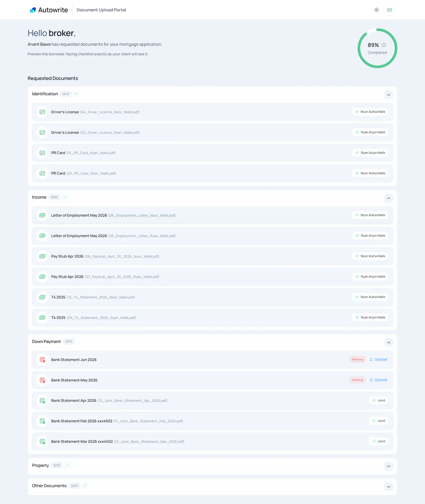425x504 pixels.
Task: Toggle the light/dark theme sun icon
Action: [x=376, y=10]
